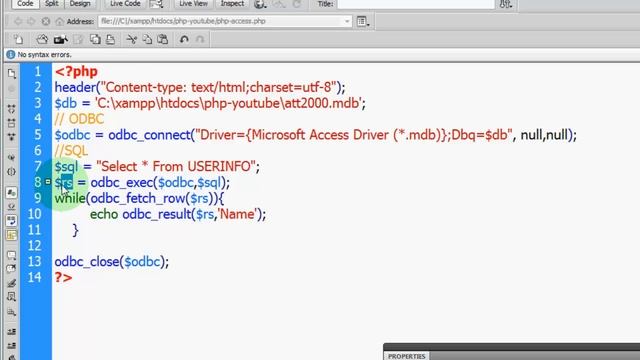Click the Copy icon
Viewport: 640px width, 360px height.
tap(147, 39)
